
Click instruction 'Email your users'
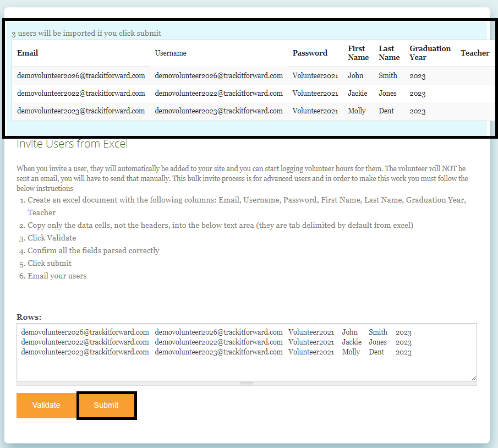tap(57, 276)
